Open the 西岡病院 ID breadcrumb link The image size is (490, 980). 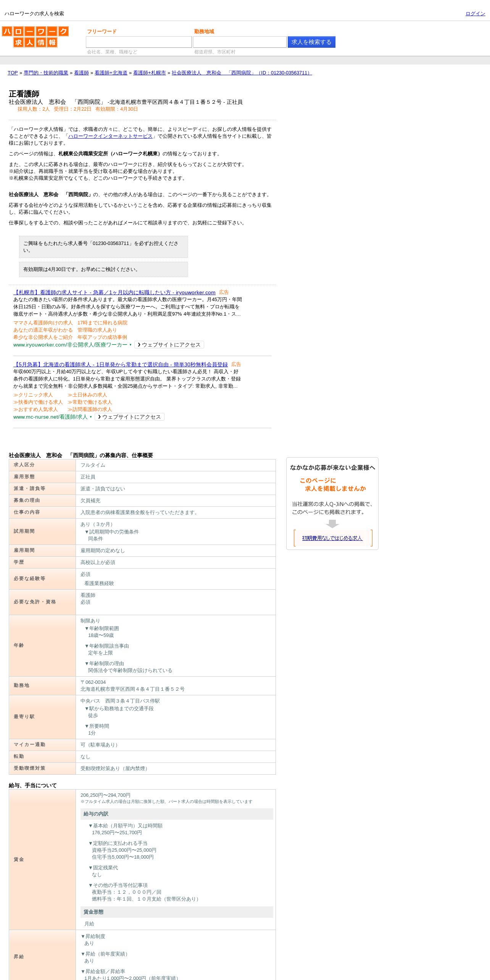coord(242,73)
